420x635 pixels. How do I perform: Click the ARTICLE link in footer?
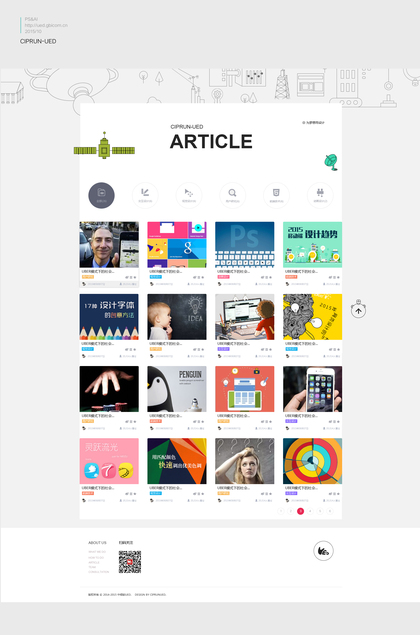coord(94,562)
